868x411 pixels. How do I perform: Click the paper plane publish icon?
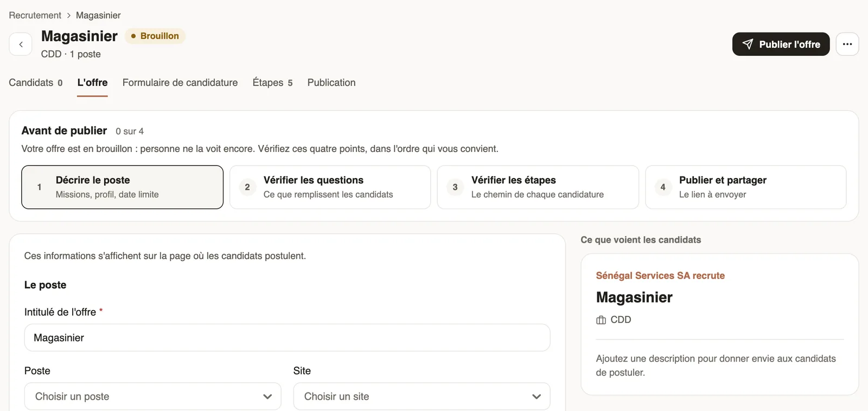[748, 44]
